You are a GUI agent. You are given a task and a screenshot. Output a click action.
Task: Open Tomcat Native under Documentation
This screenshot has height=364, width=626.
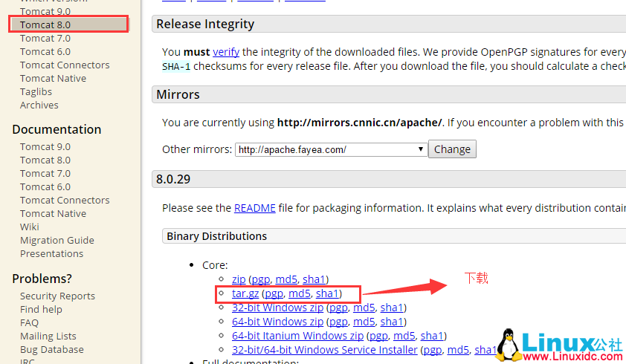(x=53, y=213)
